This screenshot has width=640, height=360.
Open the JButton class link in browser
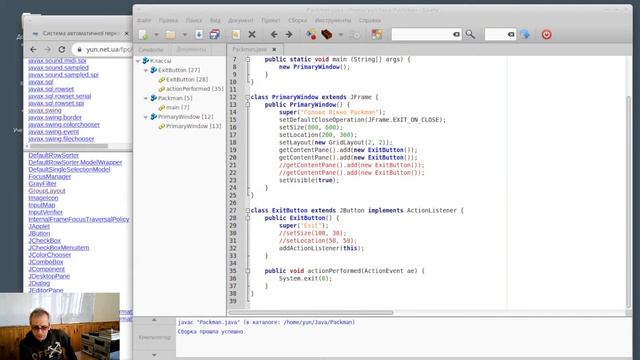pos(39,233)
